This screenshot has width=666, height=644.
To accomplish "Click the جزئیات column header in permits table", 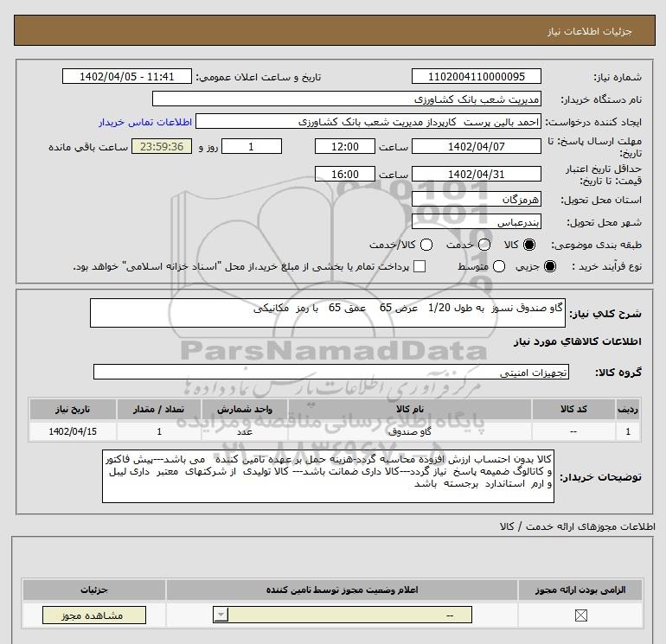I will tap(94, 590).
